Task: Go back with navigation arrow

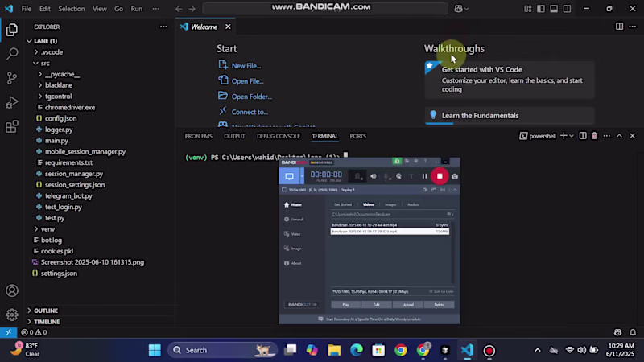Action: click(179, 9)
